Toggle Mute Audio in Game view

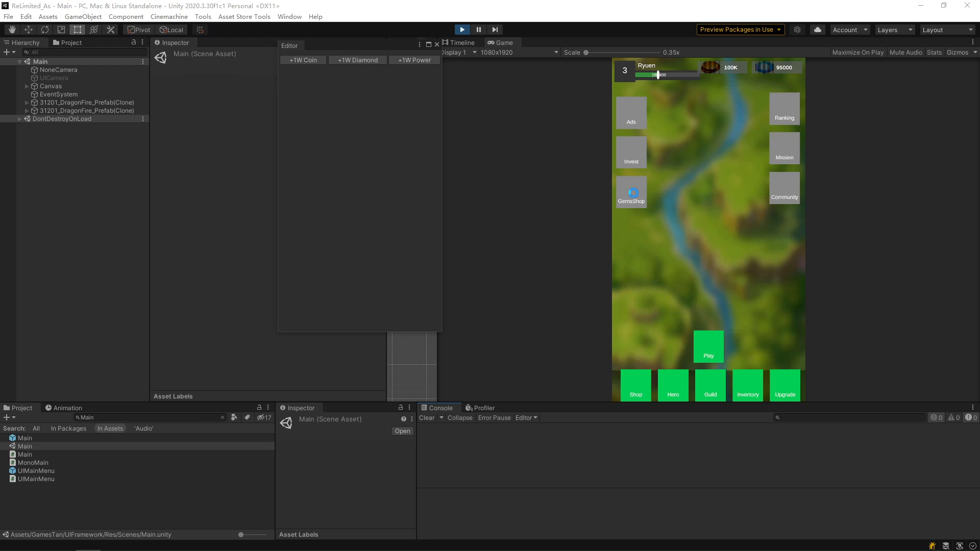pyautogui.click(x=905, y=52)
